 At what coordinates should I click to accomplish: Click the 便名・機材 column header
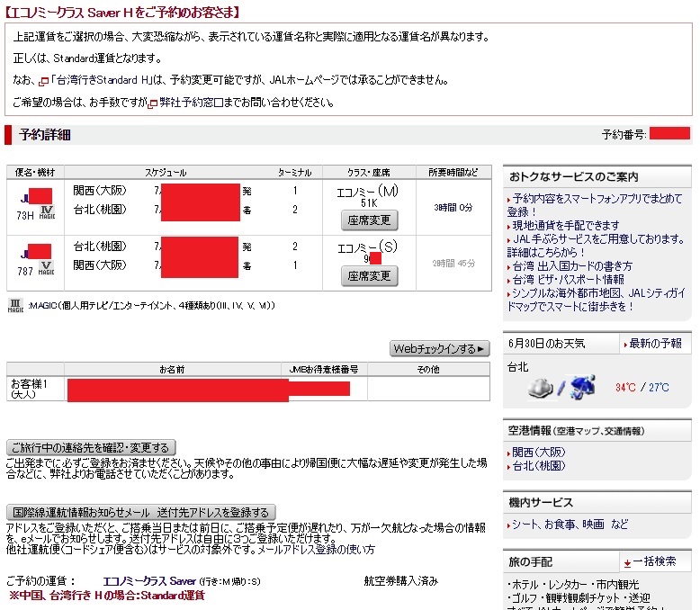[35, 173]
